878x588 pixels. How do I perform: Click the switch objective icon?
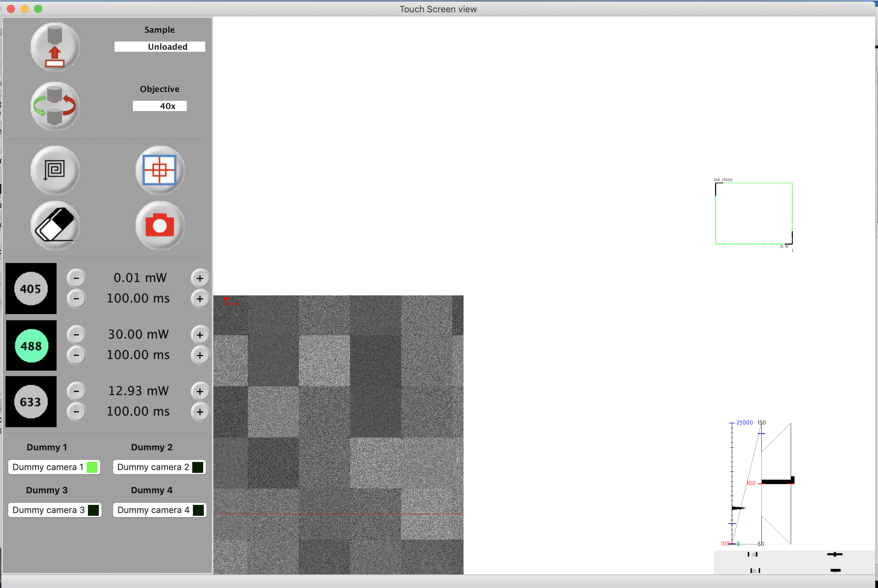(x=55, y=106)
